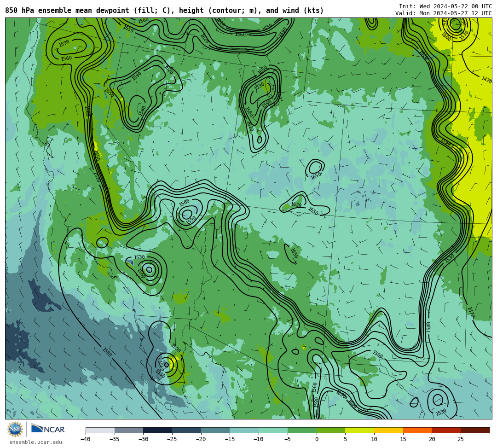Click the NSF logo
This screenshot has width=497, height=448.
click(x=15, y=429)
